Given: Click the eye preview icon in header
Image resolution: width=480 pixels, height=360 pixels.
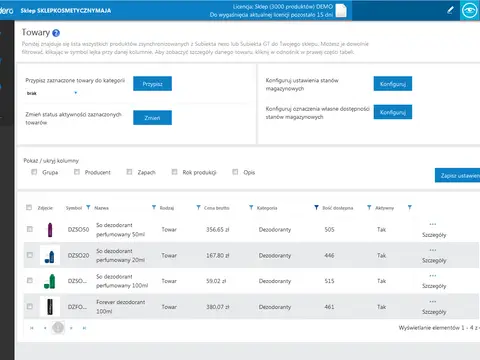Looking at the screenshot, I should tap(470, 11).
